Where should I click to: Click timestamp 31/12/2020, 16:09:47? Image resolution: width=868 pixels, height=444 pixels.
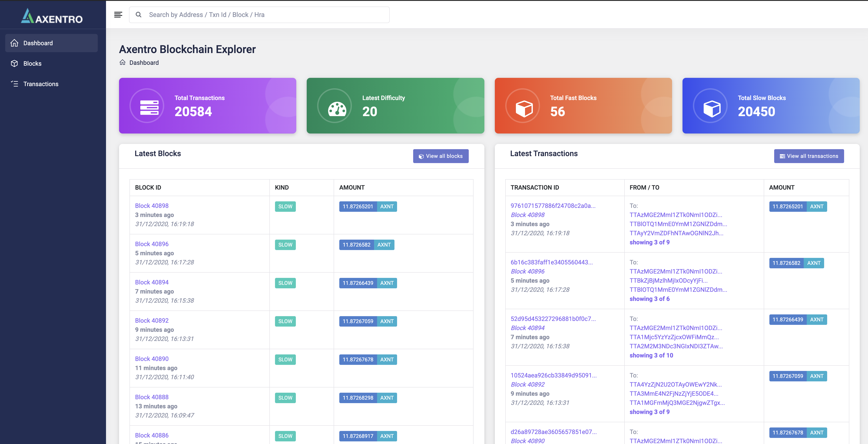(x=164, y=415)
